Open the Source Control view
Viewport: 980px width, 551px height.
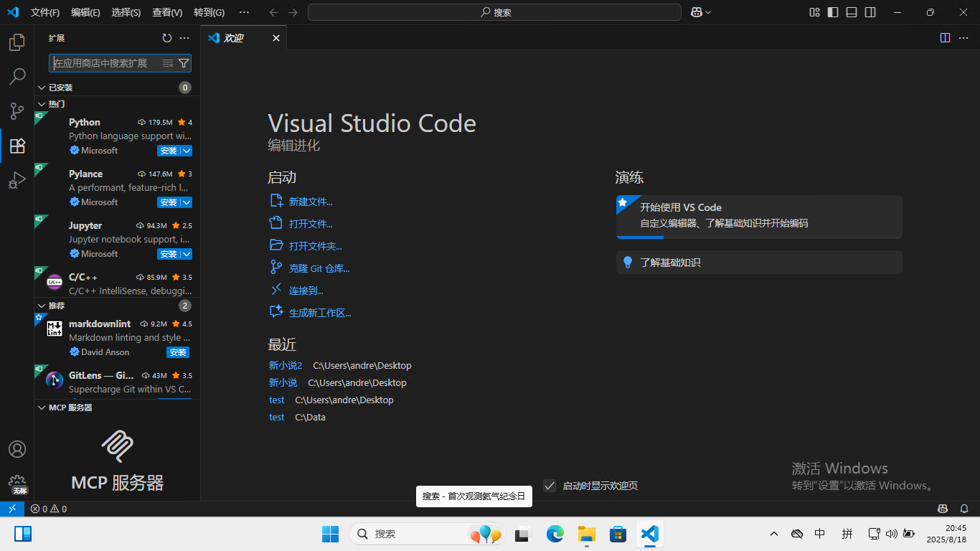point(17,110)
